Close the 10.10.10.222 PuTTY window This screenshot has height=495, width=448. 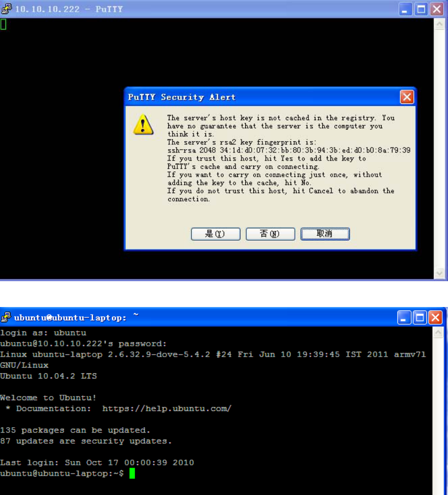click(x=437, y=9)
